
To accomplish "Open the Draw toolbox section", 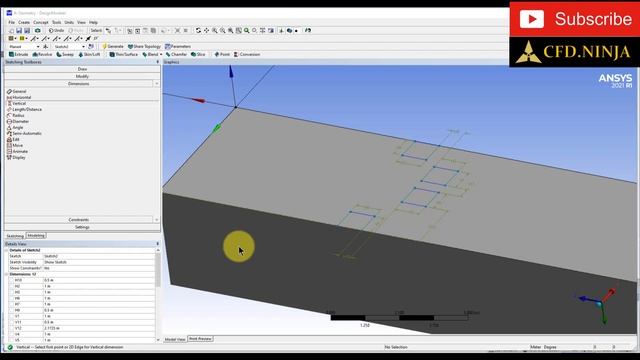I will tap(82, 69).
